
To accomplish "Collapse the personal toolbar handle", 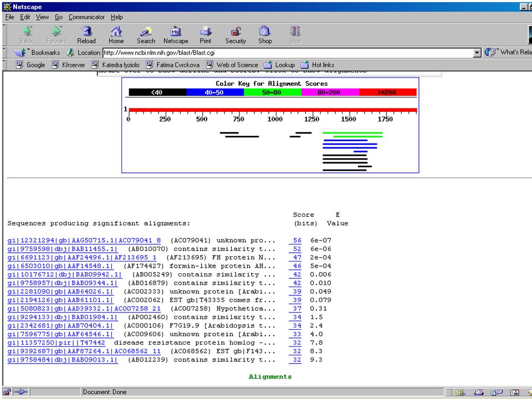I will 4,64.
